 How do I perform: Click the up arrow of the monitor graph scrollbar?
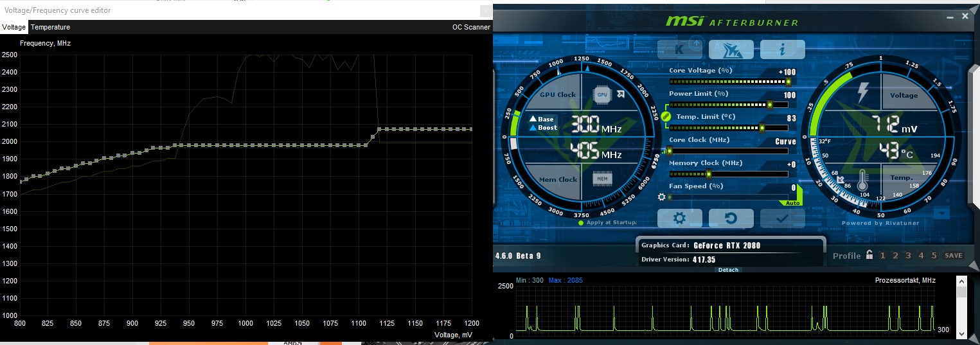point(961,281)
